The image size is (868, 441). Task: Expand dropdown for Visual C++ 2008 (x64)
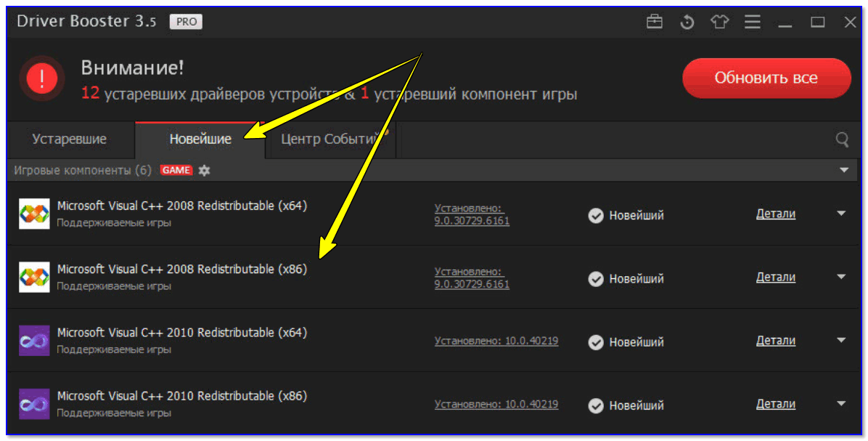pos(841,214)
